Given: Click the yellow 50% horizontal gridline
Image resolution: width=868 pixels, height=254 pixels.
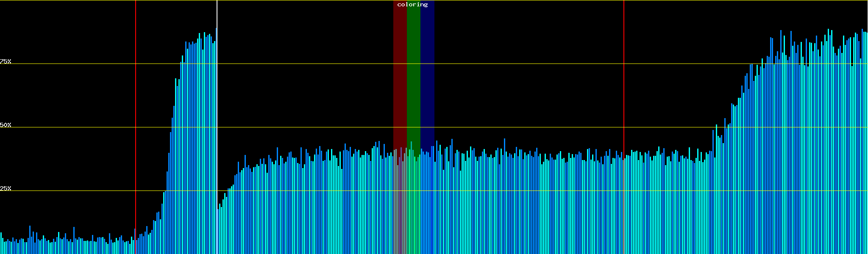Looking at the screenshot, I should 509,127.
